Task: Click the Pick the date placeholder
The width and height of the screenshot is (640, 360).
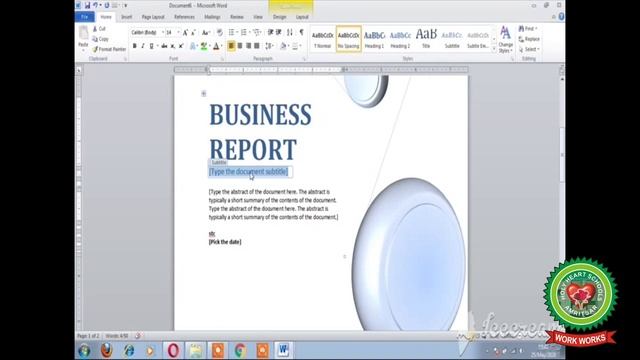Action: (225, 242)
